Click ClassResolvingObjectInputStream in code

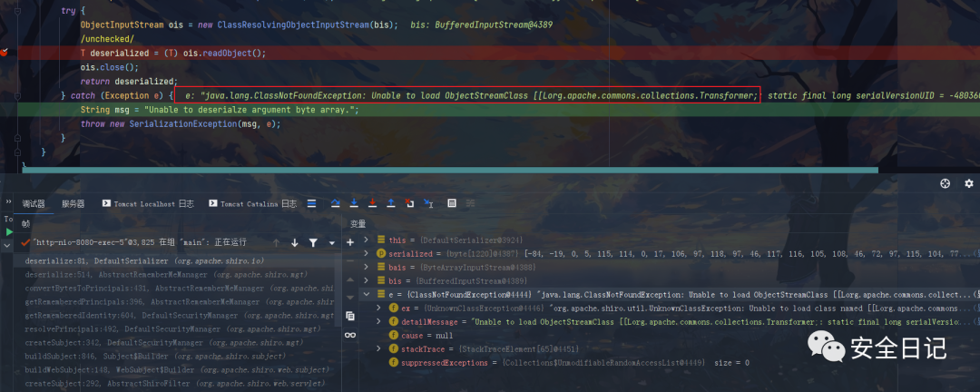click(x=293, y=25)
